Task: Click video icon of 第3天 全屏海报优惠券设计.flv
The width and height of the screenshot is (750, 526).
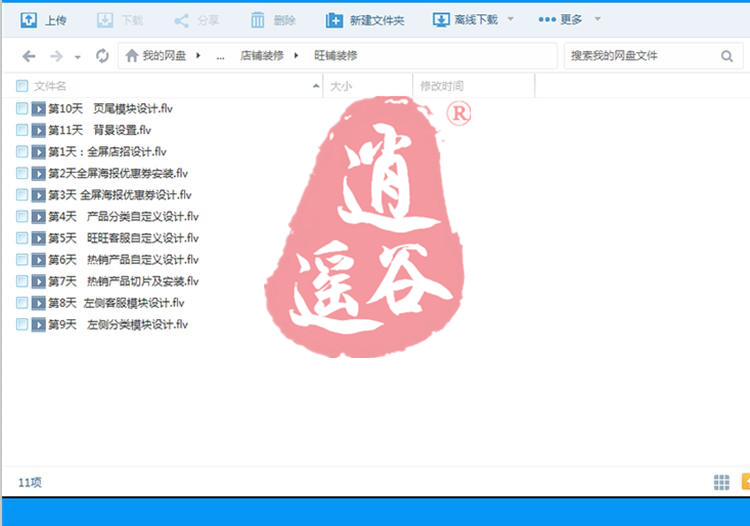Action: 38,195
